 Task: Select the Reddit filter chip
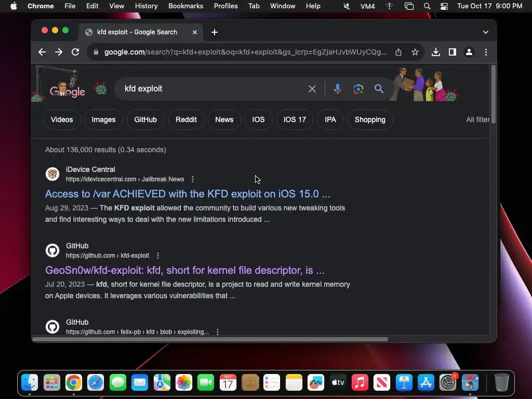tap(187, 119)
